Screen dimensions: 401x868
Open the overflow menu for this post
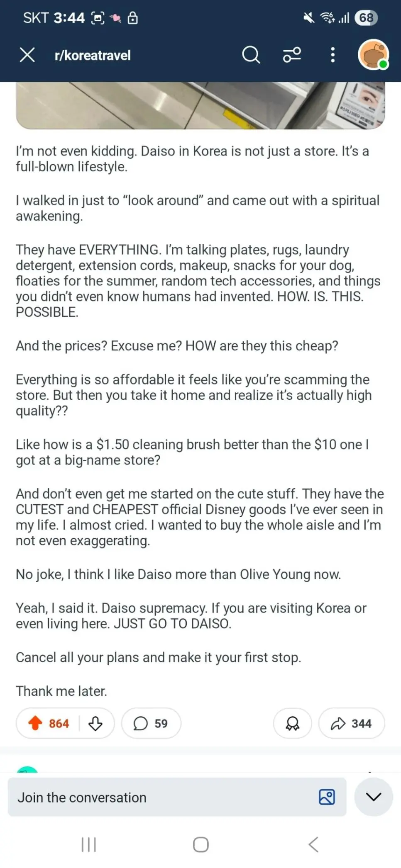click(x=332, y=55)
